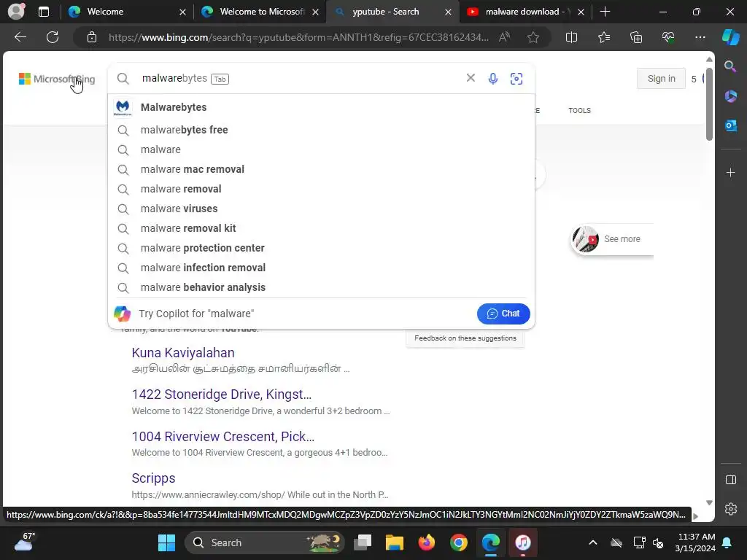Click the browser address bar URL

[298, 37]
